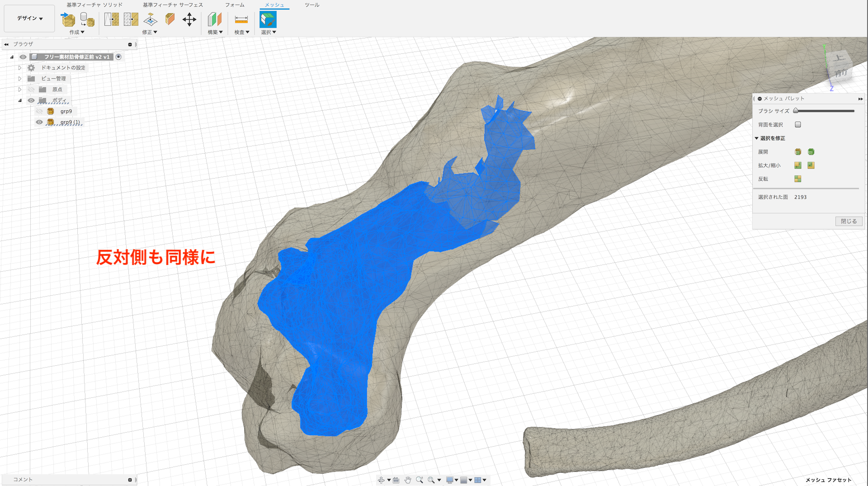Open the デザイン workspace dropdown
The image size is (868, 486).
pyautogui.click(x=29, y=19)
